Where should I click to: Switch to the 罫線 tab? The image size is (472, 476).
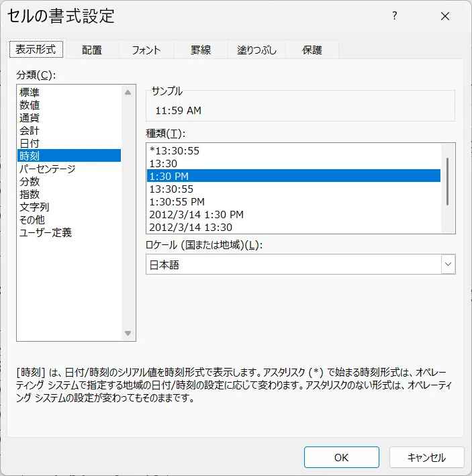[201, 50]
